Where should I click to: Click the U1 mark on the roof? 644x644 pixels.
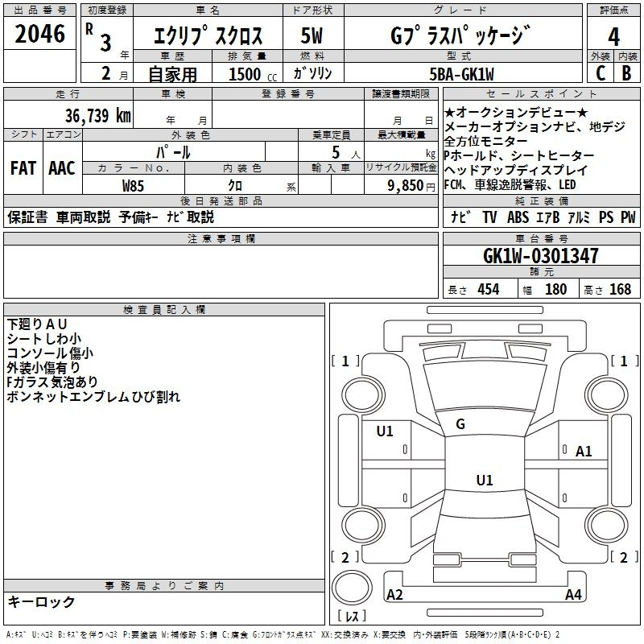click(x=485, y=480)
